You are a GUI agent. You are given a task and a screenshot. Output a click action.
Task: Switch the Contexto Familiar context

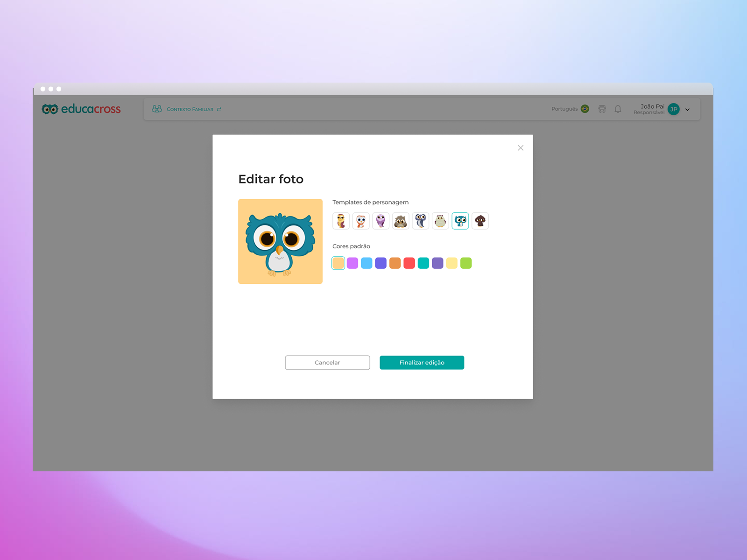(x=187, y=109)
